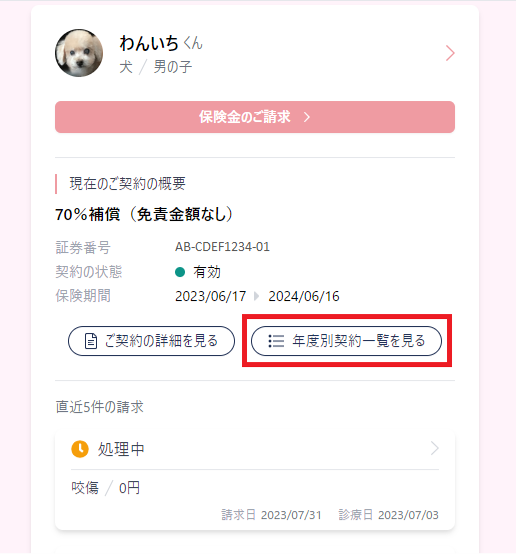Click document icon in contract details button
The image size is (516, 554).
pos(91,341)
